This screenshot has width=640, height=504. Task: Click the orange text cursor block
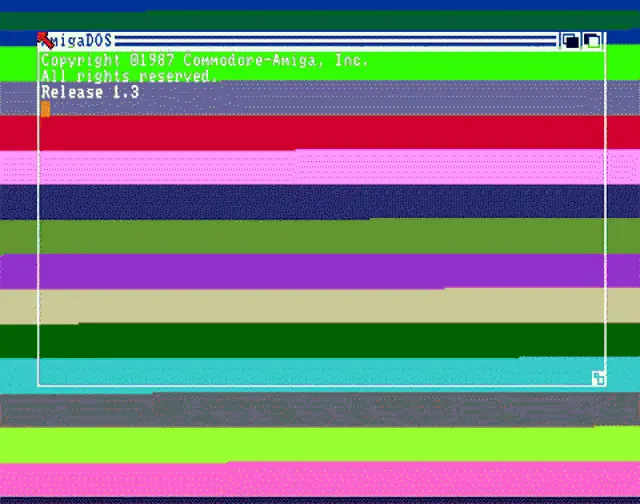tap(45, 109)
